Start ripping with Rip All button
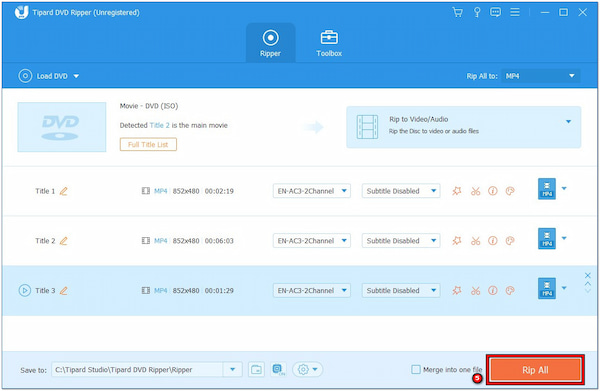Viewport: 600px width, 391px height. coord(535,370)
